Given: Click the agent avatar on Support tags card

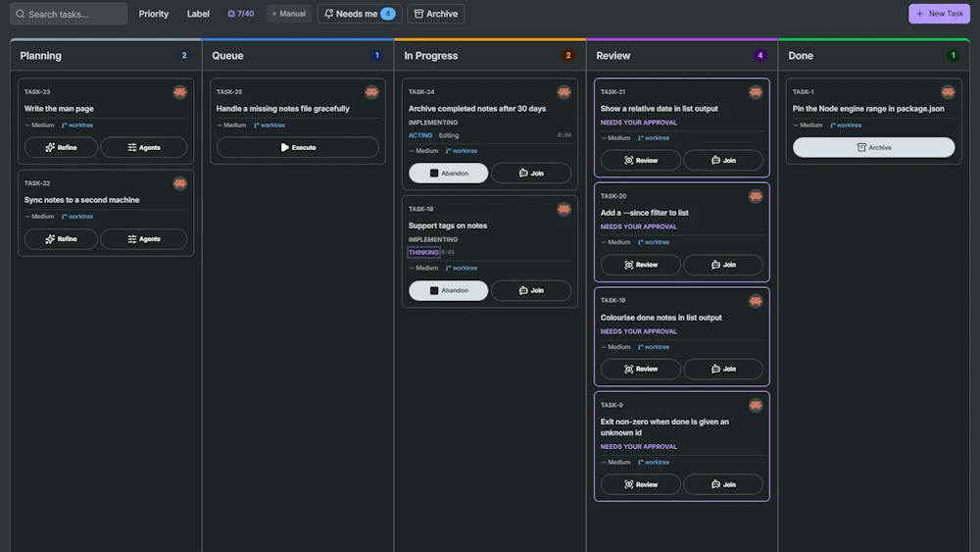Looking at the screenshot, I should tap(563, 210).
